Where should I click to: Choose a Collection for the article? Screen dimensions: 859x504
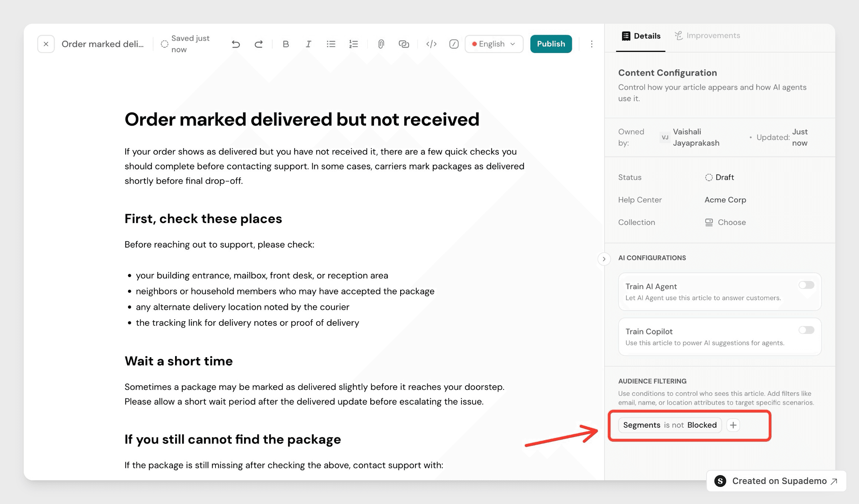click(725, 222)
